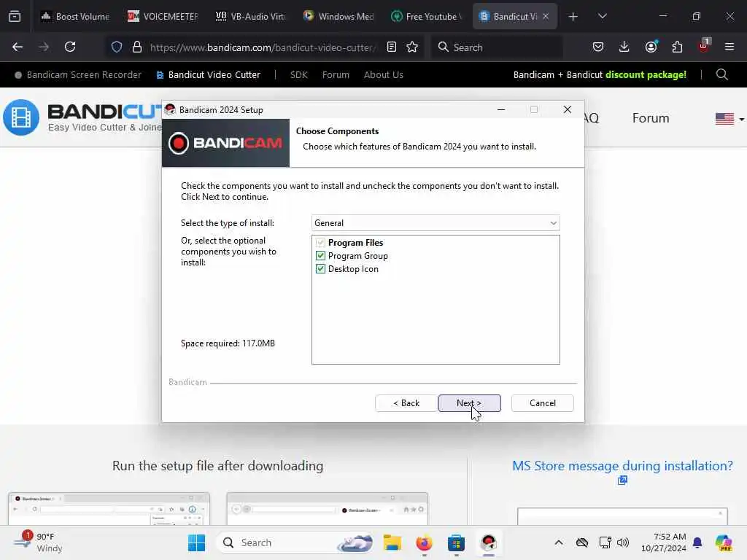The height and width of the screenshot is (560, 747).
Task: Go back to the previous page
Action: 18,47
